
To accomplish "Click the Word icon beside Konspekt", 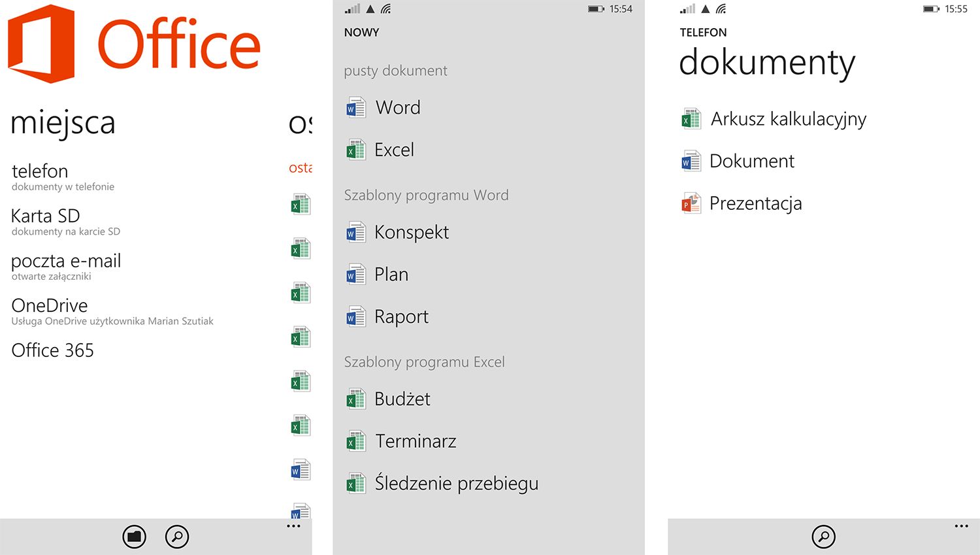I will 356,232.
